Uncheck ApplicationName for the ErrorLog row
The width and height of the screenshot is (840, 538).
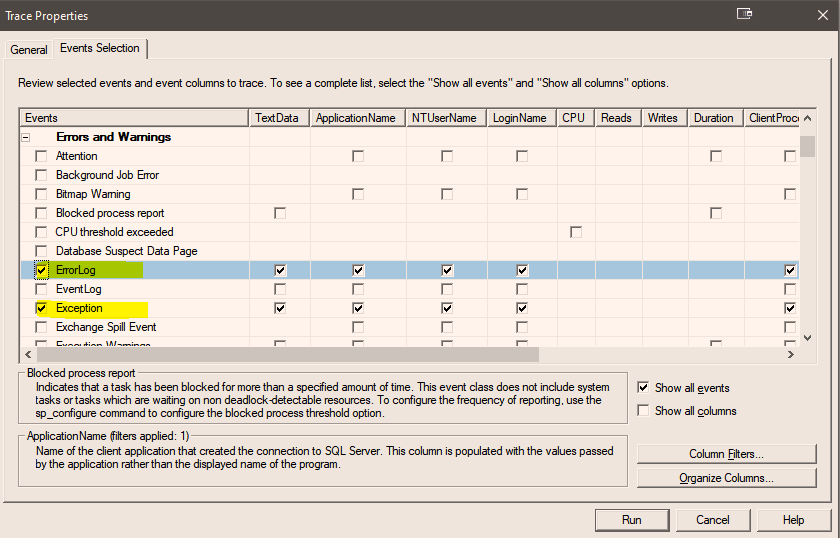click(358, 270)
